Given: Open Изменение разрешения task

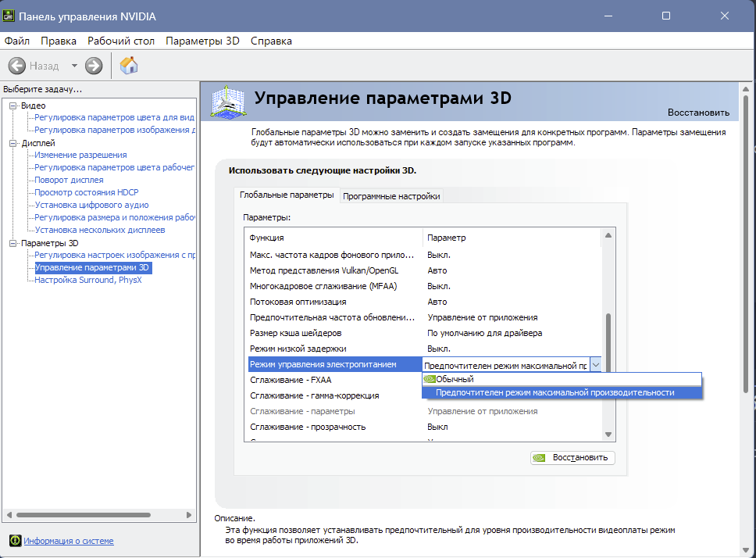Looking at the screenshot, I should tap(81, 155).
